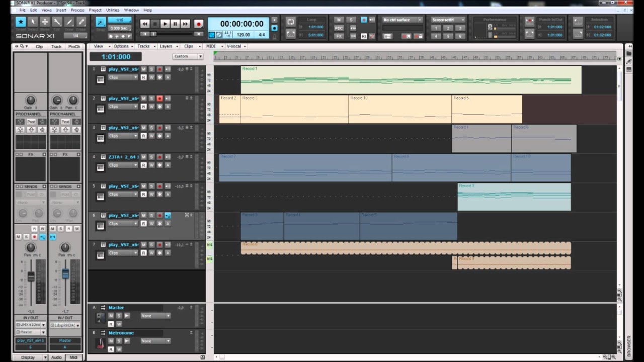
Task: Bypass all effects with FX button
Action: coord(339,36)
